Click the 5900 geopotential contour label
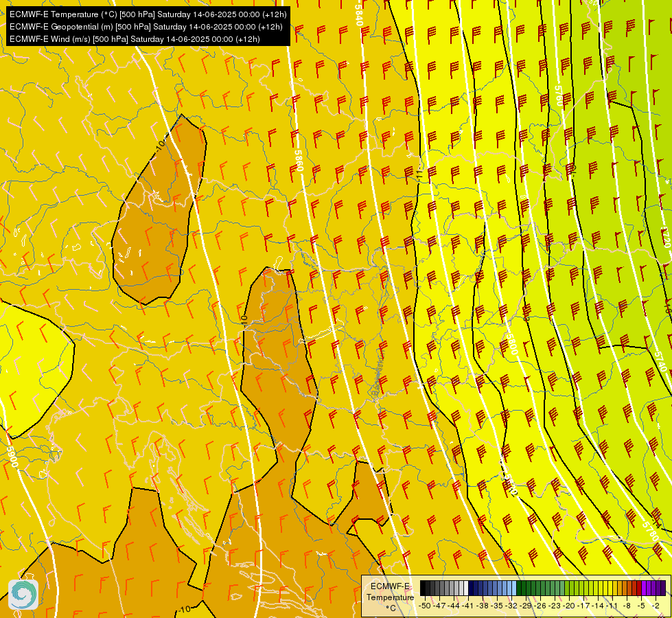This screenshot has width=672, height=618. click(x=12, y=457)
